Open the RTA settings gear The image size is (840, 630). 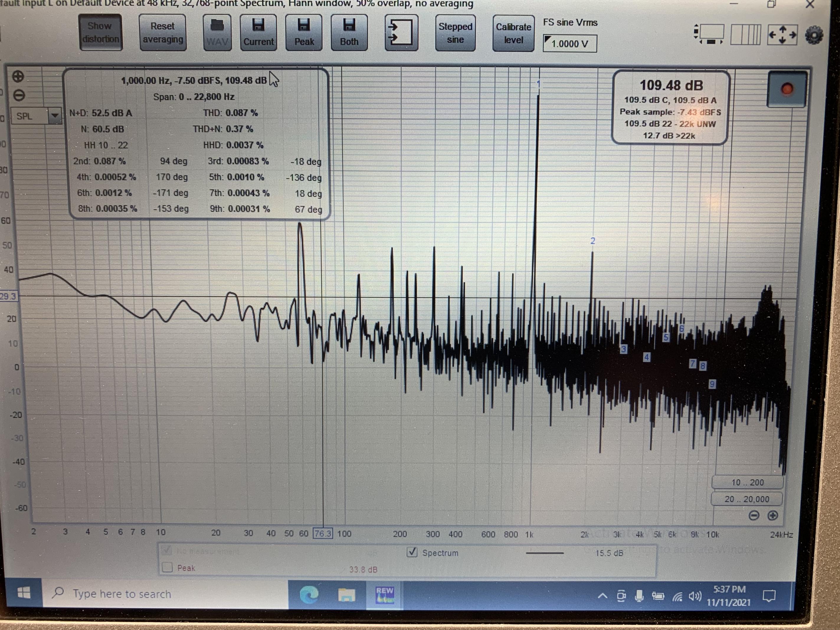point(814,35)
